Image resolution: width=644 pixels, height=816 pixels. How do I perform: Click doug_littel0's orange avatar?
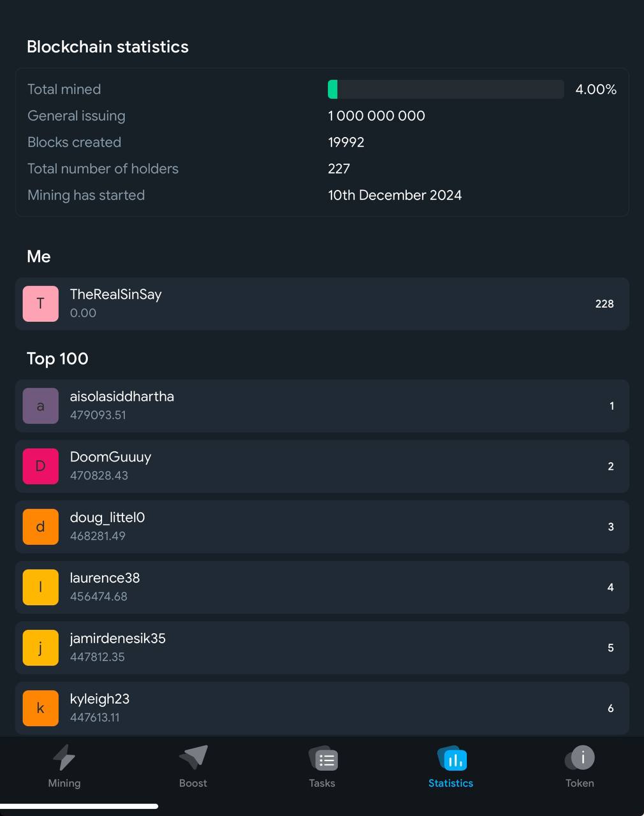pyautogui.click(x=41, y=527)
